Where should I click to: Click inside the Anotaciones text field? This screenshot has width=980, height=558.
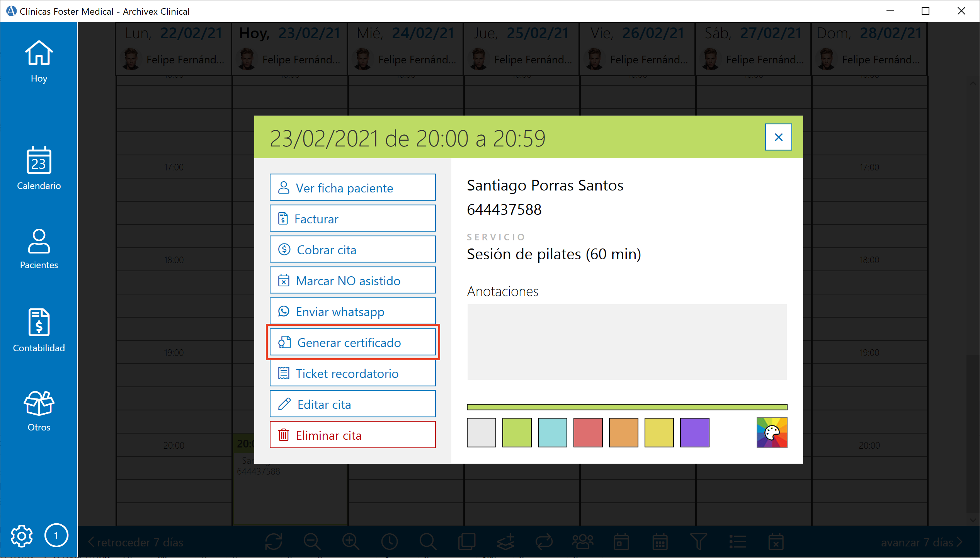pos(626,342)
